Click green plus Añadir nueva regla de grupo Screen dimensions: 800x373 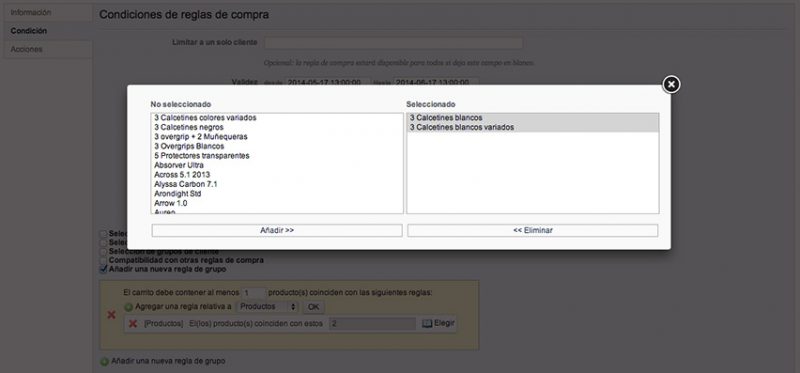[104, 362]
